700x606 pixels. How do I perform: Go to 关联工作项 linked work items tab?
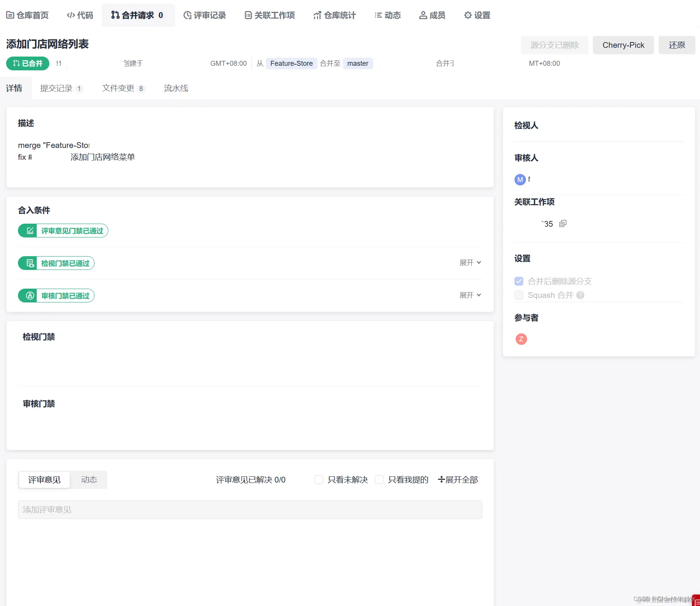[x=270, y=15]
